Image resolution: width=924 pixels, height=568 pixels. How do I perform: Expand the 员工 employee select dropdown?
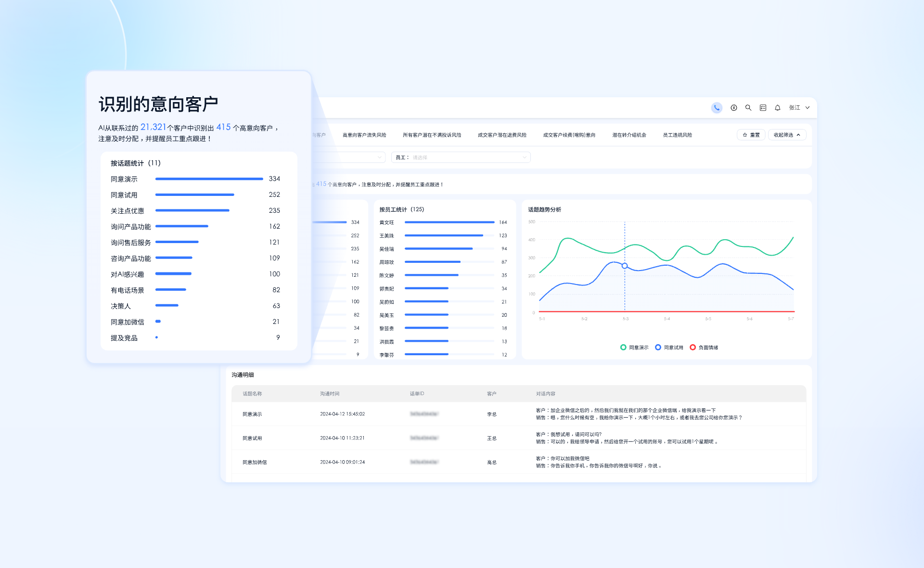[461, 157]
